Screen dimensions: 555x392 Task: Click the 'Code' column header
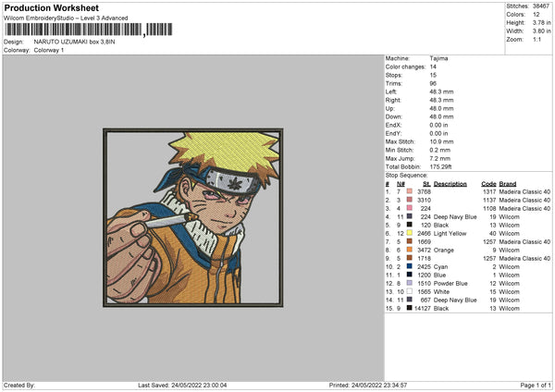tap(488, 184)
